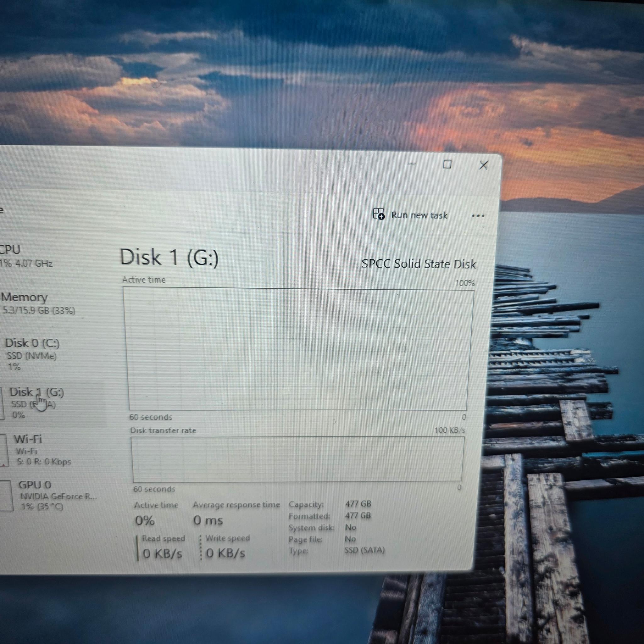Click the GPU 0 mini graph thumbnail
The width and height of the screenshot is (644, 644).
[6, 496]
